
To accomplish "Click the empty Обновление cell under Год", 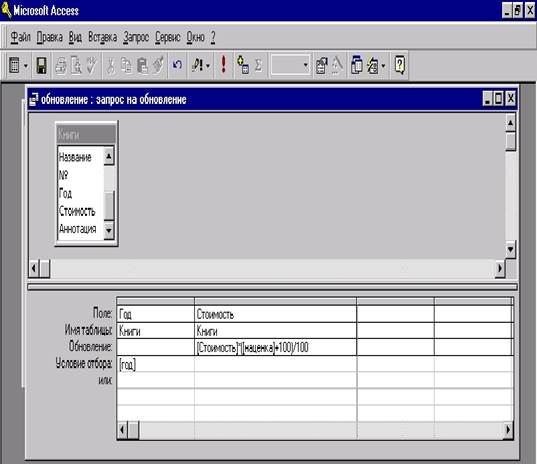I will pyautogui.click(x=155, y=348).
